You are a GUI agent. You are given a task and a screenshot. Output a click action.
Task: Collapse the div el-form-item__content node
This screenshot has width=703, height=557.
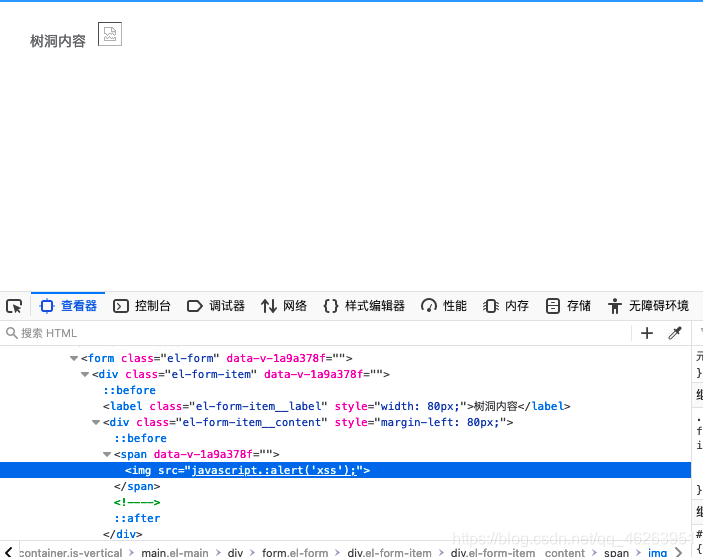pos(96,422)
